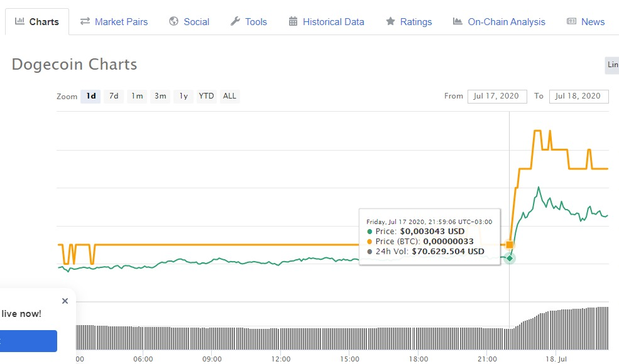
Task: Click the 09:00 time axis label
Action: pyautogui.click(x=212, y=359)
